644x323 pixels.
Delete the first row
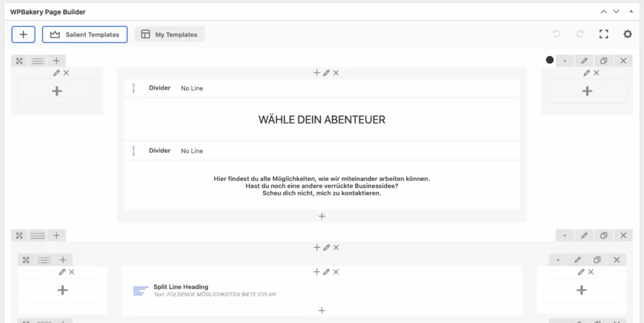[x=623, y=61]
